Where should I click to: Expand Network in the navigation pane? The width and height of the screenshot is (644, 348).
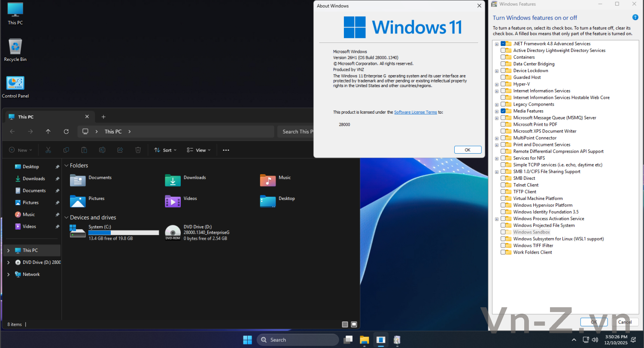pyautogui.click(x=8, y=275)
